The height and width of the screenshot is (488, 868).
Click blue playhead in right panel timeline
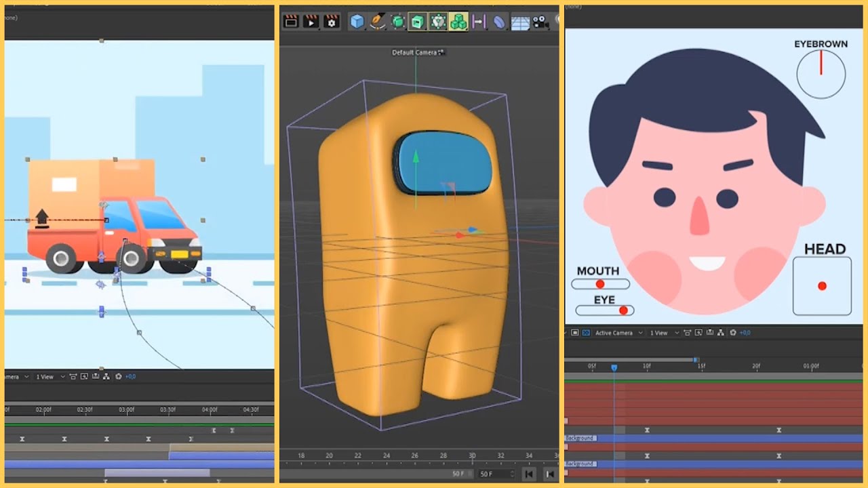pyautogui.click(x=614, y=367)
